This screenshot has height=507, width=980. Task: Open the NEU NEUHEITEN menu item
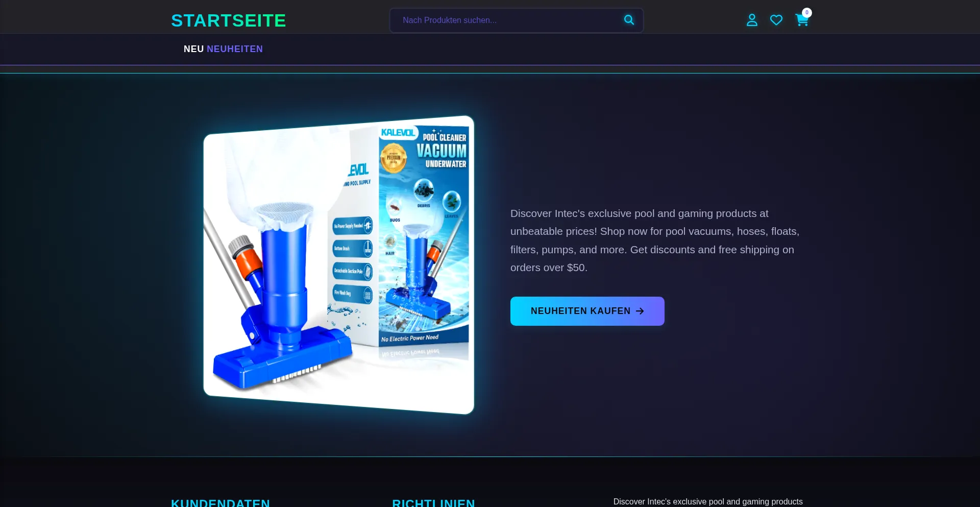pyautogui.click(x=223, y=49)
